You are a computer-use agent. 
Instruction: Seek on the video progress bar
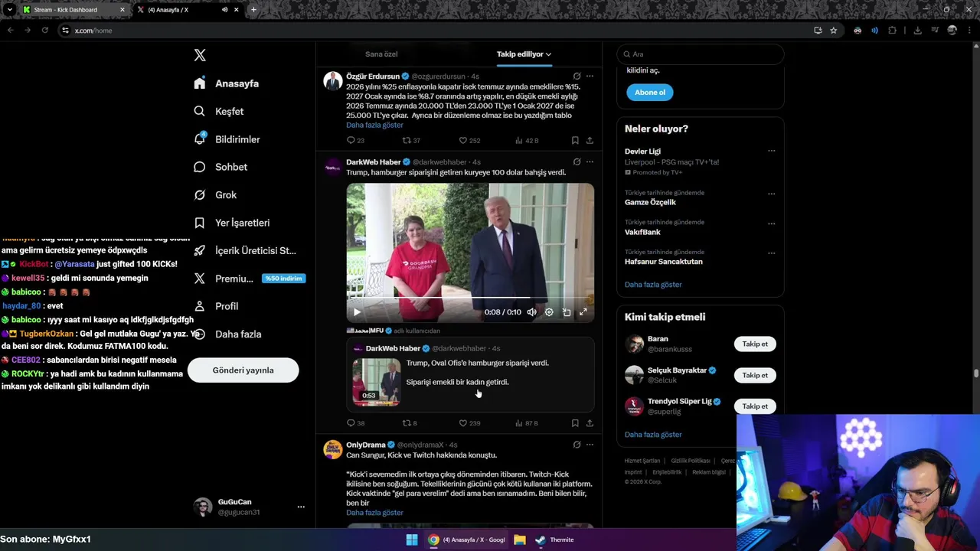click(470, 298)
